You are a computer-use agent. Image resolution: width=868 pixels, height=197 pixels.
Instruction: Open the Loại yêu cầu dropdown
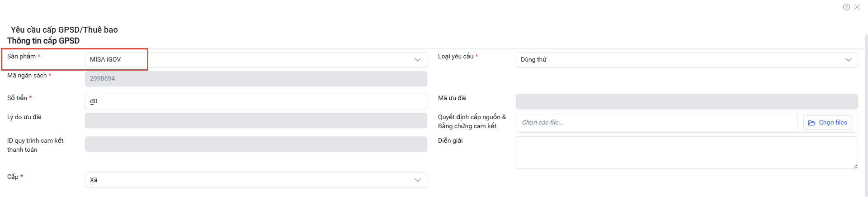click(x=686, y=60)
